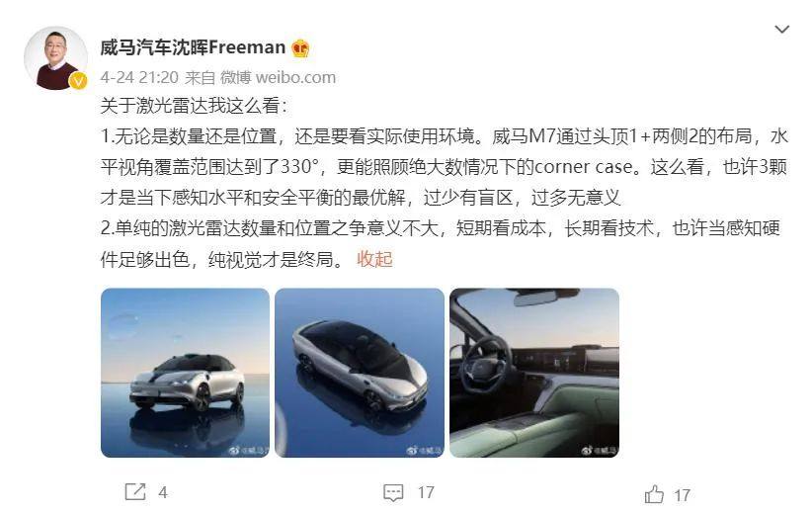Click watermark on the top-down car photo
Screen dimensions: 812x514
pos(424,451)
